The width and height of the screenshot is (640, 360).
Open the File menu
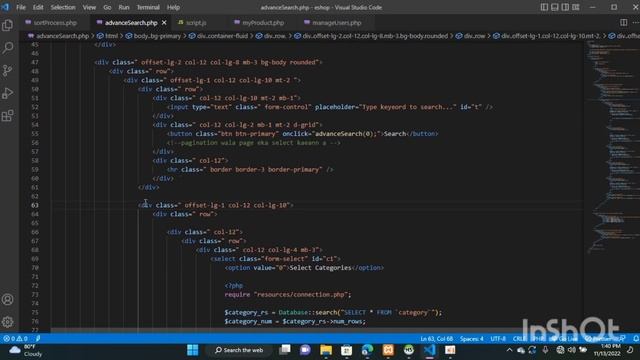[21, 7]
